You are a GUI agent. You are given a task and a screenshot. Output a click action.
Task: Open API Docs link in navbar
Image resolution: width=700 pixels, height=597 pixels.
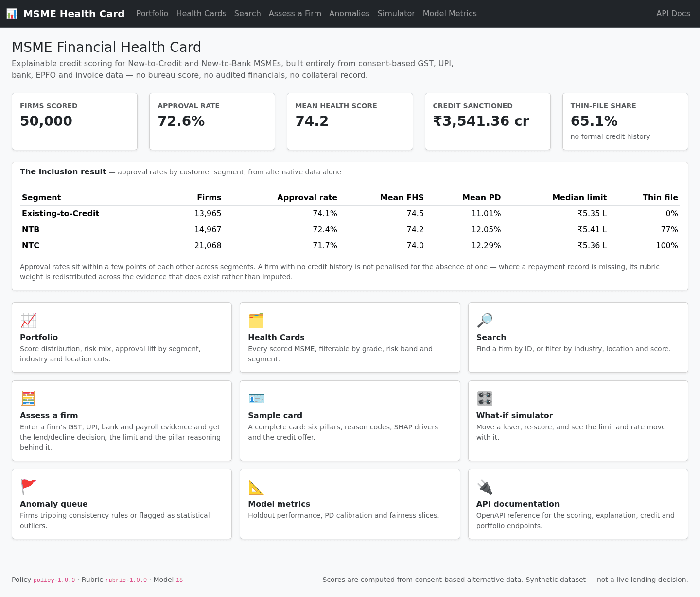(673, 14)
